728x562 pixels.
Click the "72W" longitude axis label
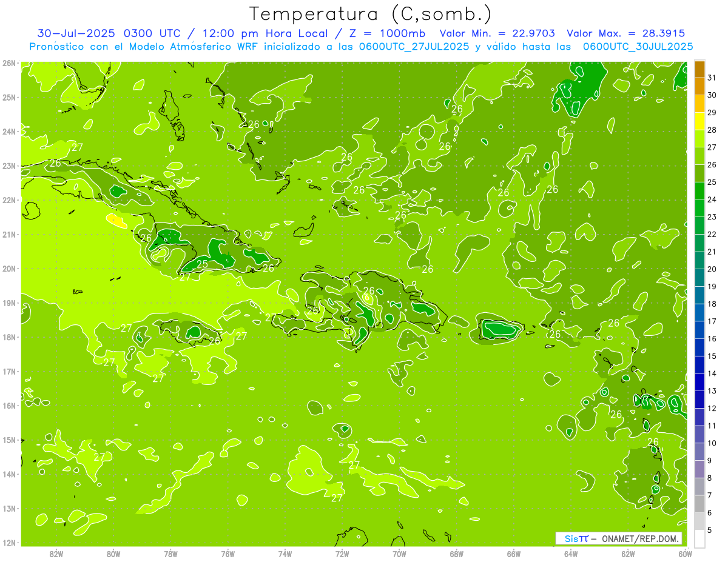click(342, 554)
